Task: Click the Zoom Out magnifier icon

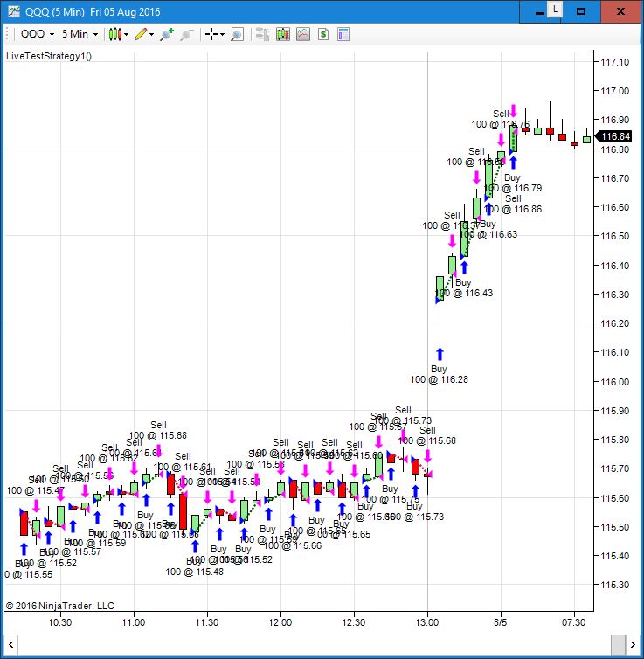Action: click(x=186, y=34)
